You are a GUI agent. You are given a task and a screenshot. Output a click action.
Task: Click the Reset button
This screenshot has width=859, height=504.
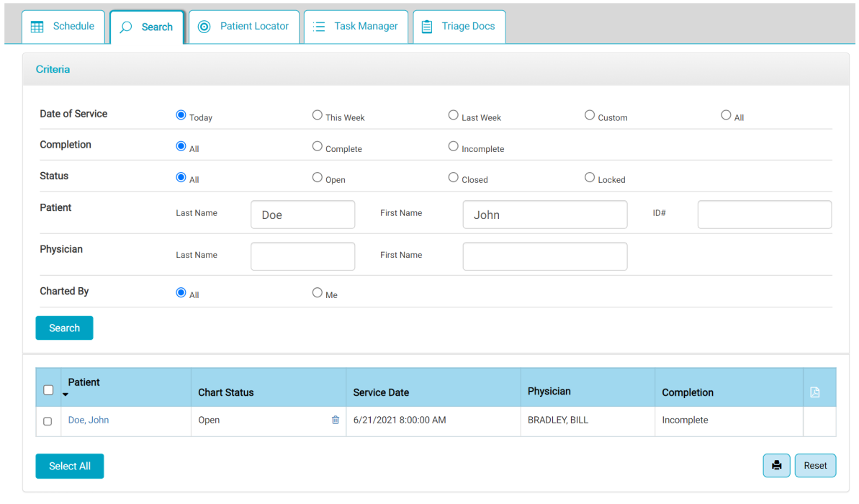click(815, 466)
